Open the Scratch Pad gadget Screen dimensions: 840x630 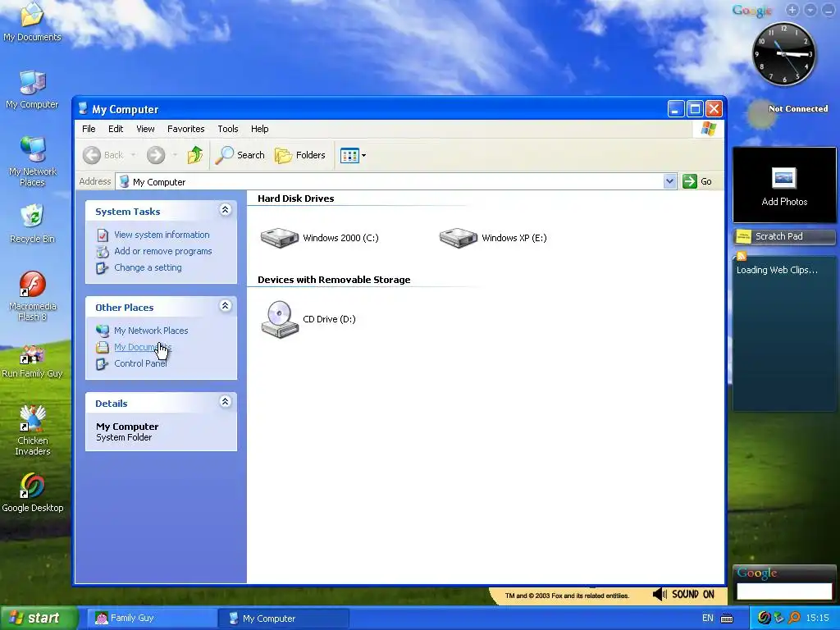pyautogui.click(x=784, y=236)
